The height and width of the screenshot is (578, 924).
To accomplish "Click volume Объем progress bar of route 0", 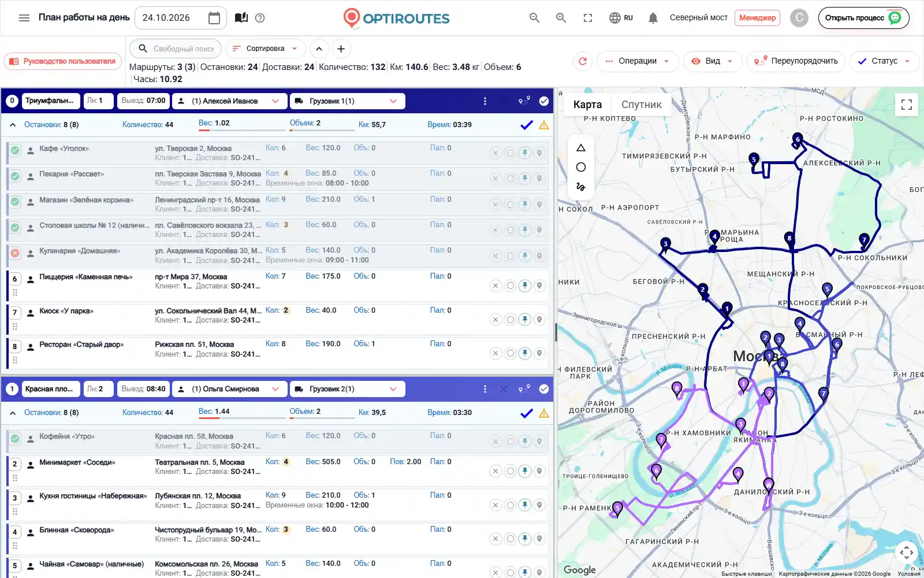I will point(322,130).
